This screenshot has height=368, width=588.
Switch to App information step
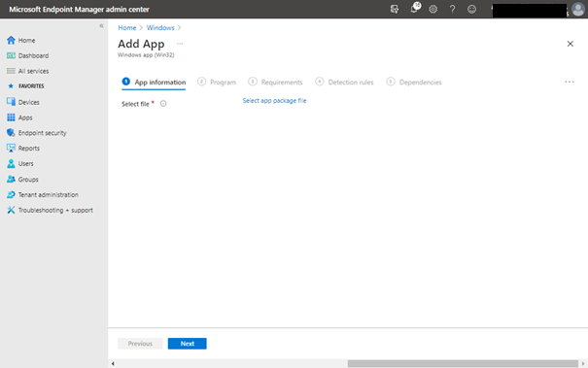154,83
